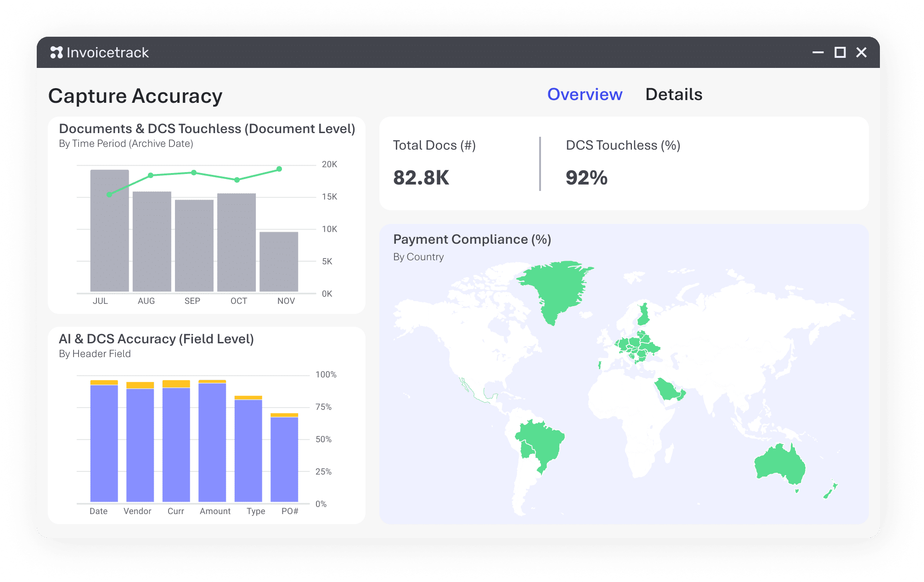Click the Total Docs 82.8K value
This screenshot has height=582, width=924.
coord(421,178)
